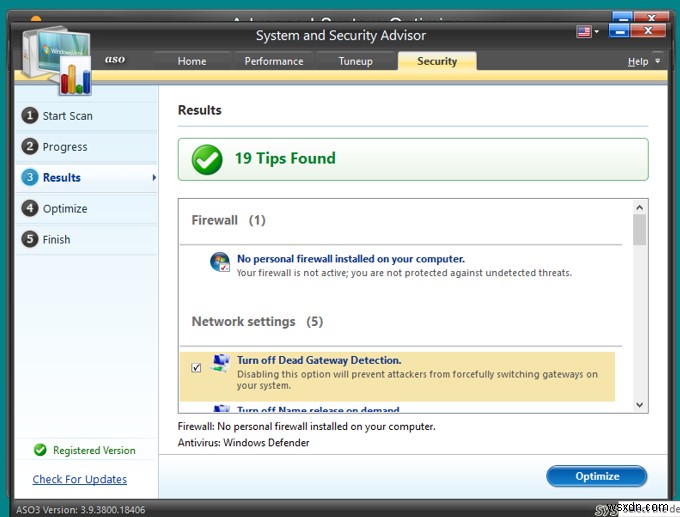Select Optimize step in the sidebar

tap(86, 209)
